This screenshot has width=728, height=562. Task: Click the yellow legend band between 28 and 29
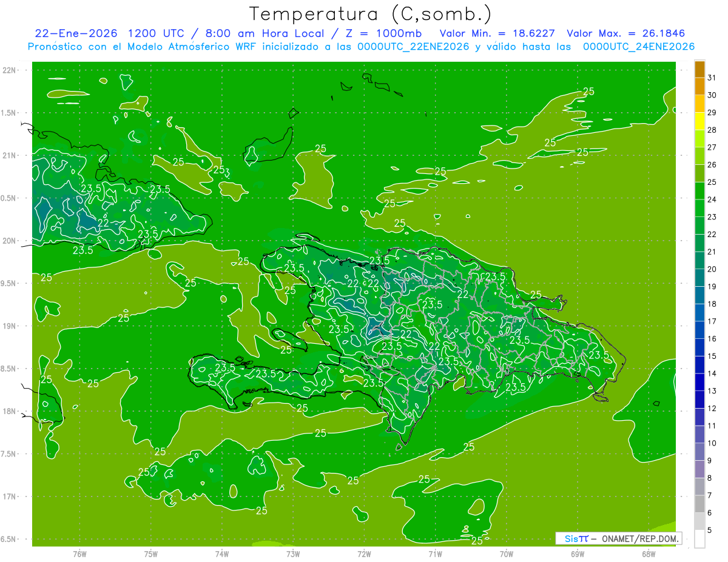pos(699,121)
